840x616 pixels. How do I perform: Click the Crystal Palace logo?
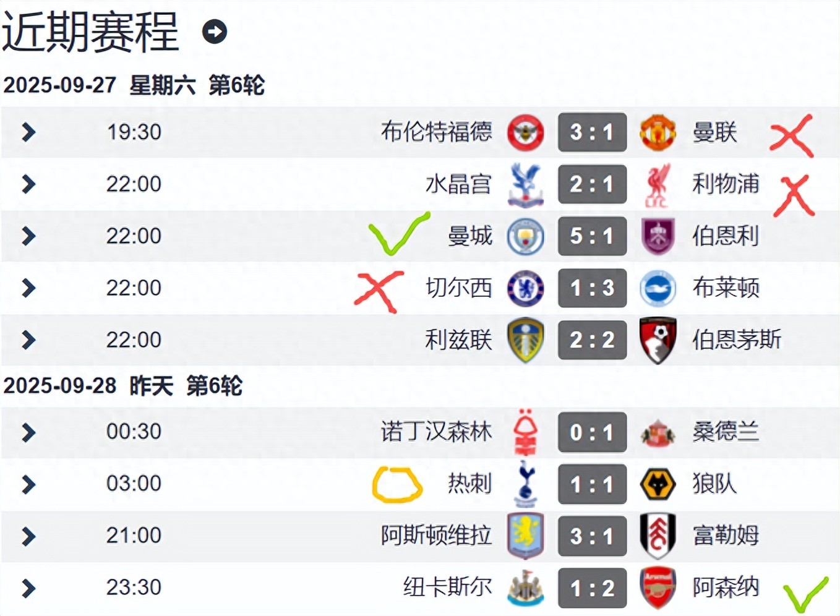[525, 184]
